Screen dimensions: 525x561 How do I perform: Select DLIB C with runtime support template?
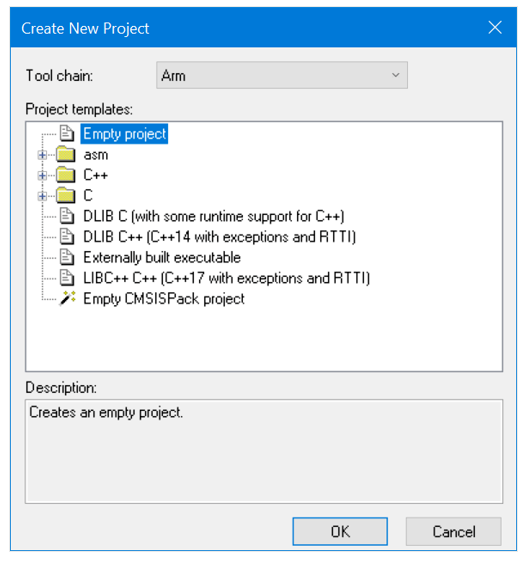[x=214, y=216]
